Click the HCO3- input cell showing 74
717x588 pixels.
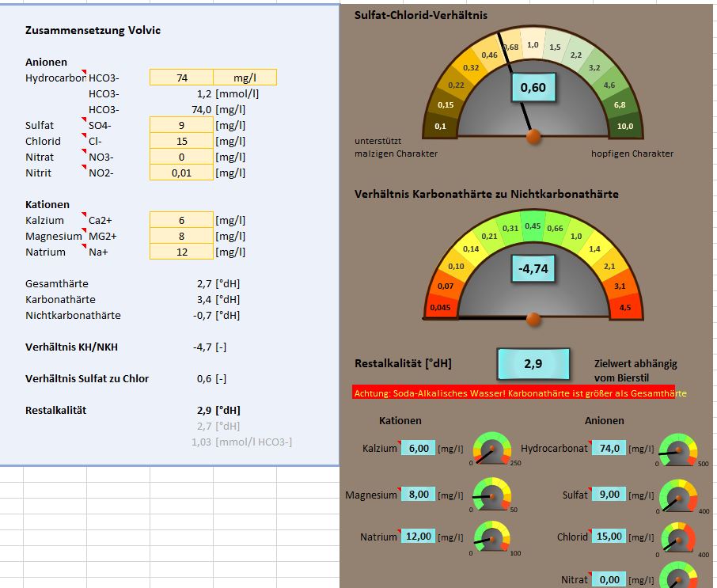pyautogui.click(x=181, y=78)
